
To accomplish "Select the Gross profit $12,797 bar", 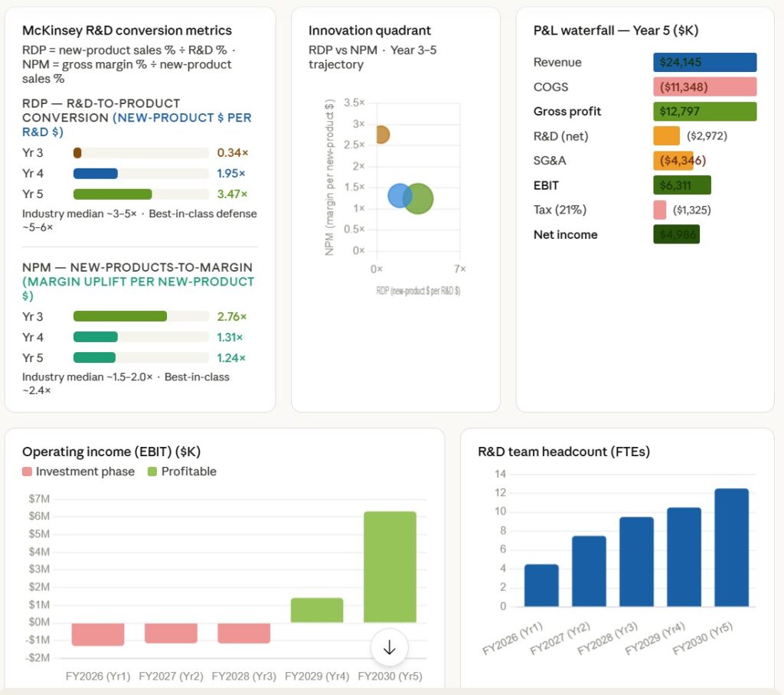I will click(704, 112).
